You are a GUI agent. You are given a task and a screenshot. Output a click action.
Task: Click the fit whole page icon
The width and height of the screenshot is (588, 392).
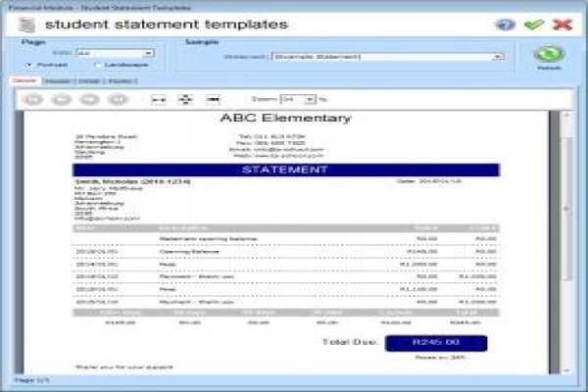click(185, 99)
